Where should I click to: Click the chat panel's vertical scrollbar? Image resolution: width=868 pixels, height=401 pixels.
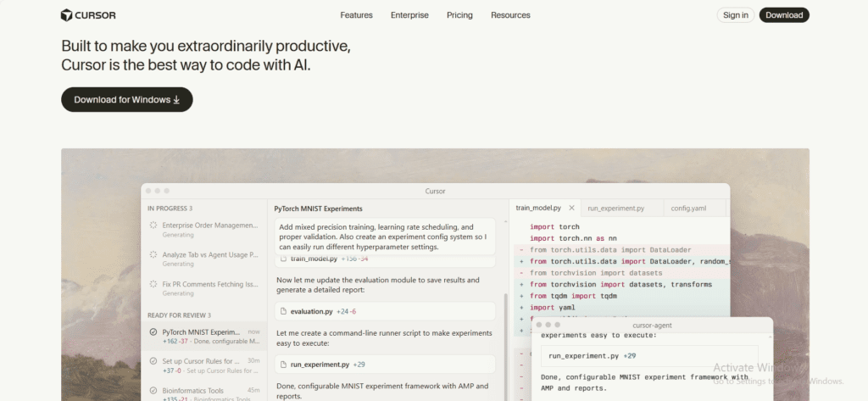tap(506, 339)
